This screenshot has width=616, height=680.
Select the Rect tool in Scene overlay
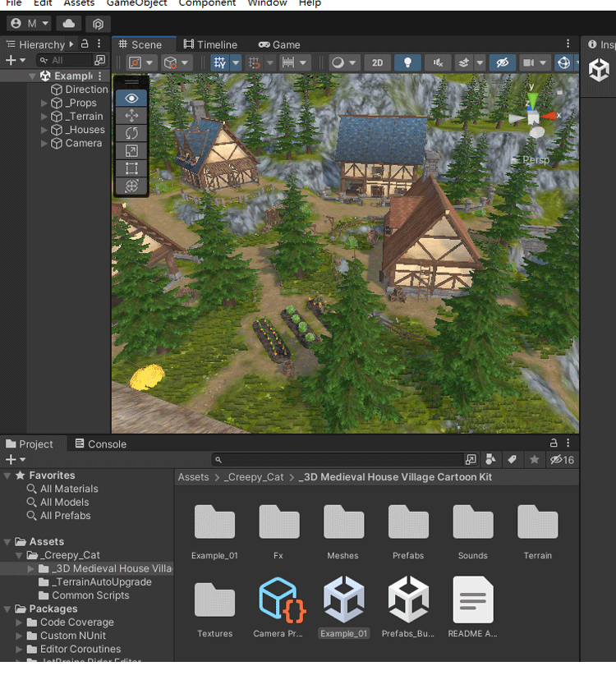tap(131, 168)
